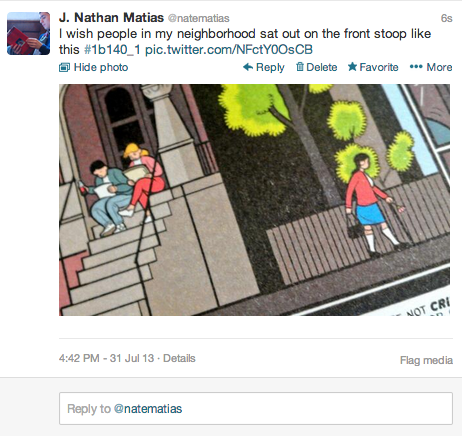The height and width of the screenshot is (436, 462).
Task: Open J. Nathan Matias profile avatar
Action: pyautogui.click(x=29, y=33)
